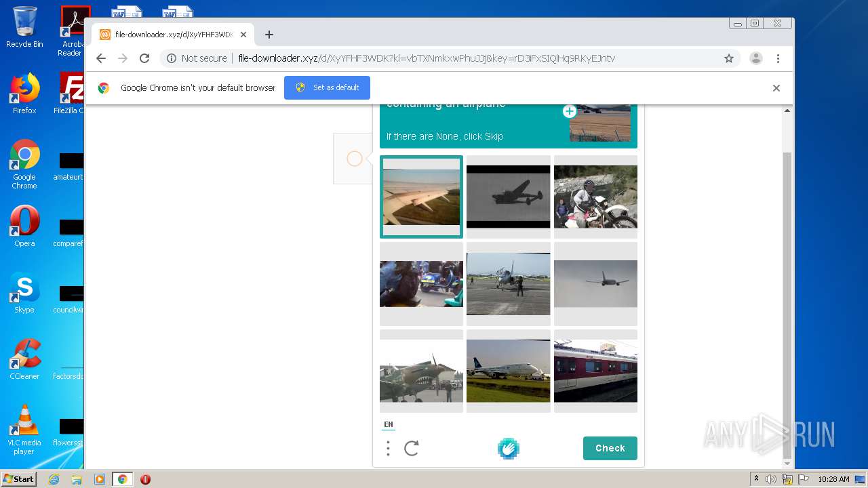This screenshot has width=868, height=488.
Task: Submit captcha with Check button
Action: coord(610,448)
